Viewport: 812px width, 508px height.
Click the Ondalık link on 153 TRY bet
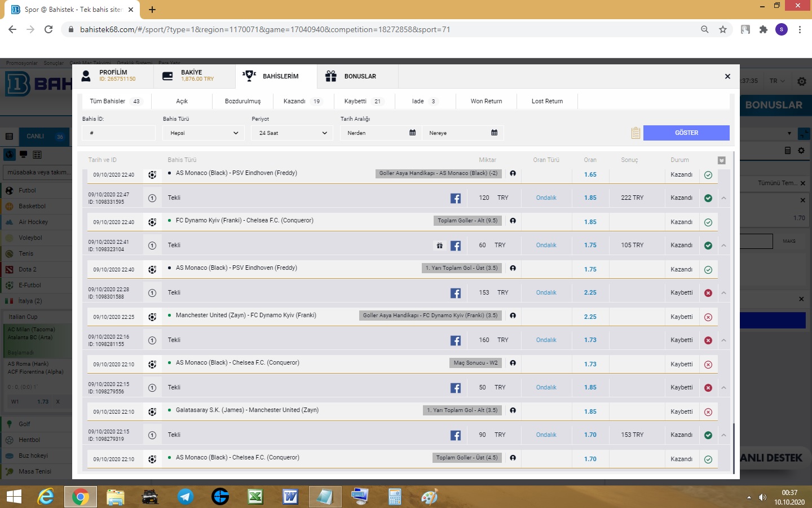coord(546,292)
